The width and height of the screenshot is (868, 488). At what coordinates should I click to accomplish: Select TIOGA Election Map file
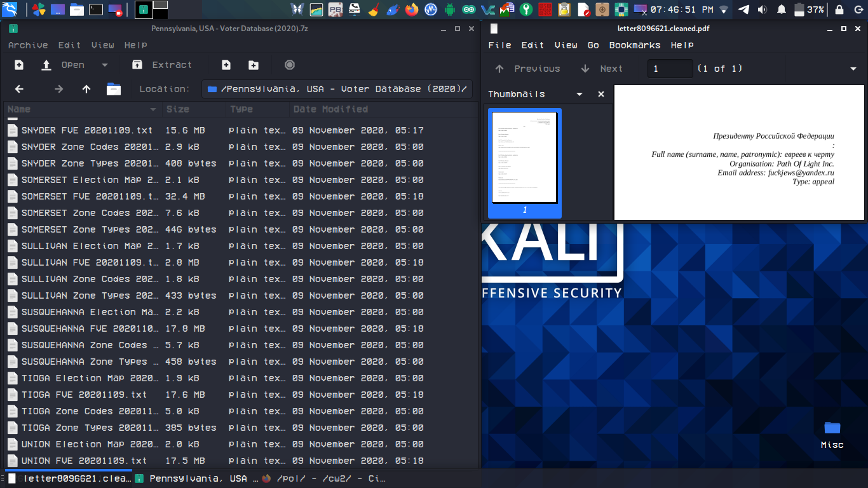[x=240, y=378]
